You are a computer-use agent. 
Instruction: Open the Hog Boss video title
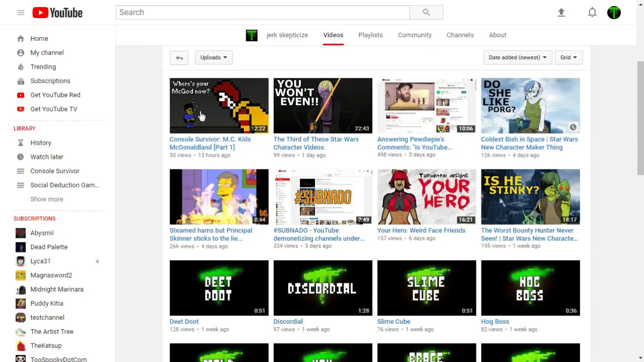tap(495, 321)
